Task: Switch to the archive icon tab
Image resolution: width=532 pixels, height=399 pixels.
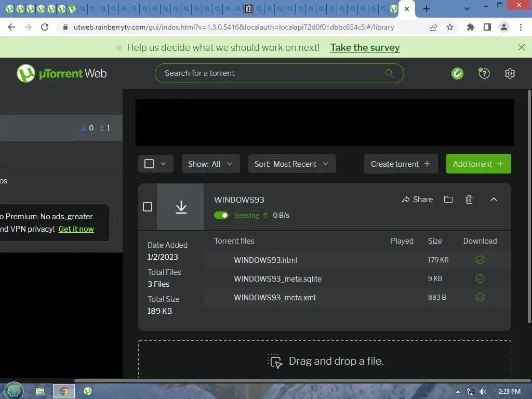Action: [x=248, y=9]
